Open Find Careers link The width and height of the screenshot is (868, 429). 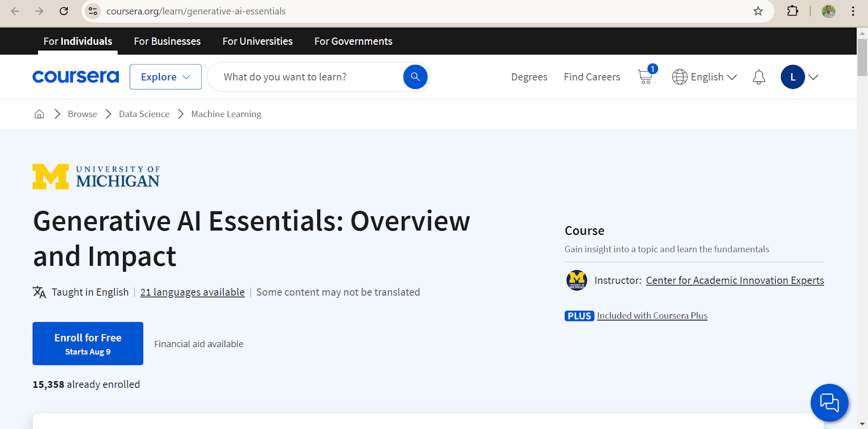click(x=592, y=77)
